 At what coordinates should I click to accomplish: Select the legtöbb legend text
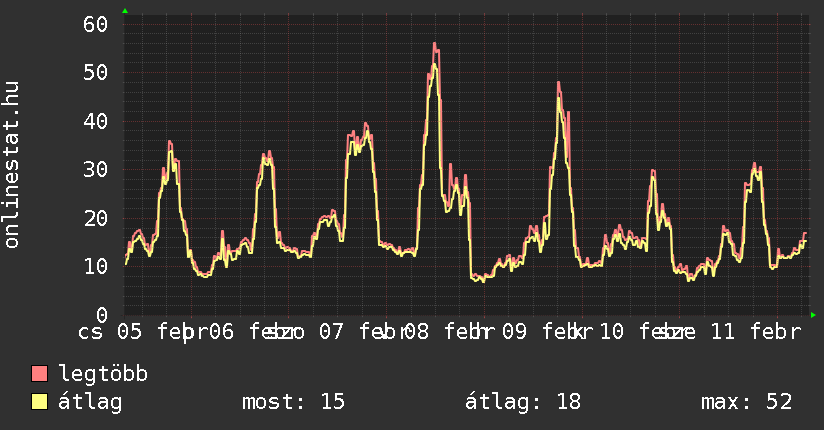pyautogui.click(x=104, y=374)
